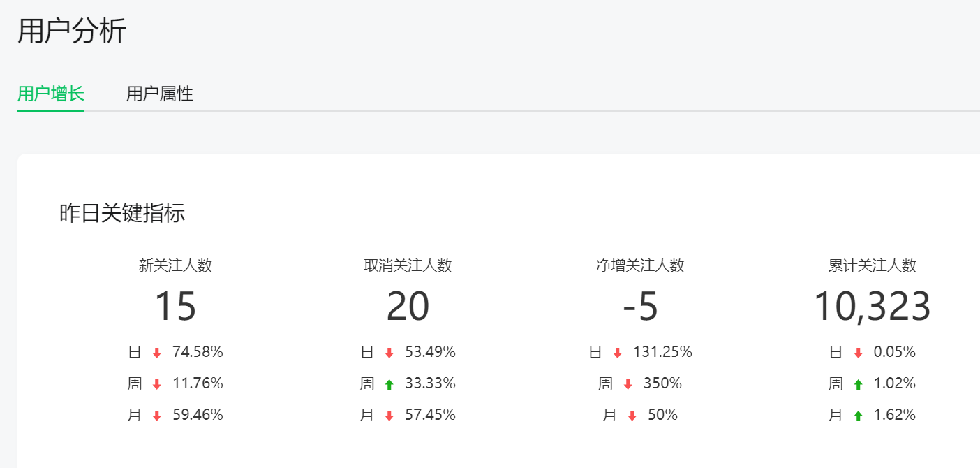Click the red down arrow beside 74.58%

(157, 353)
